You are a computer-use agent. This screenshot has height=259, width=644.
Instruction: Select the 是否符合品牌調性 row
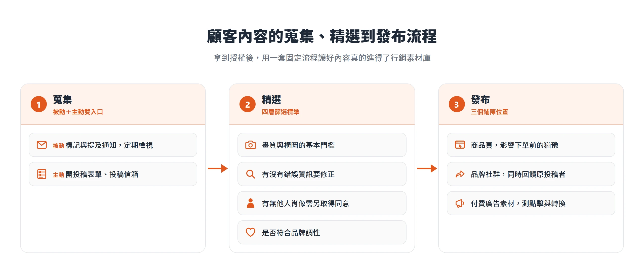(x=322, y=232)
